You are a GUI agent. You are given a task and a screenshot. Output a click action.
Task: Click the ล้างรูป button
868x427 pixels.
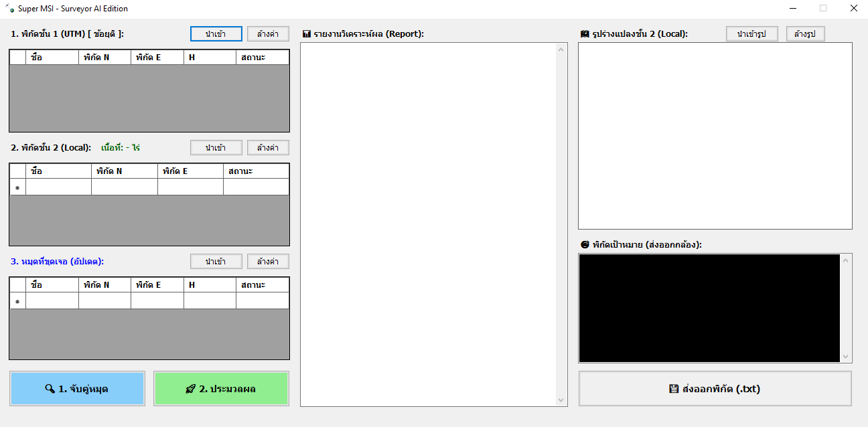[x=806, y=33]
